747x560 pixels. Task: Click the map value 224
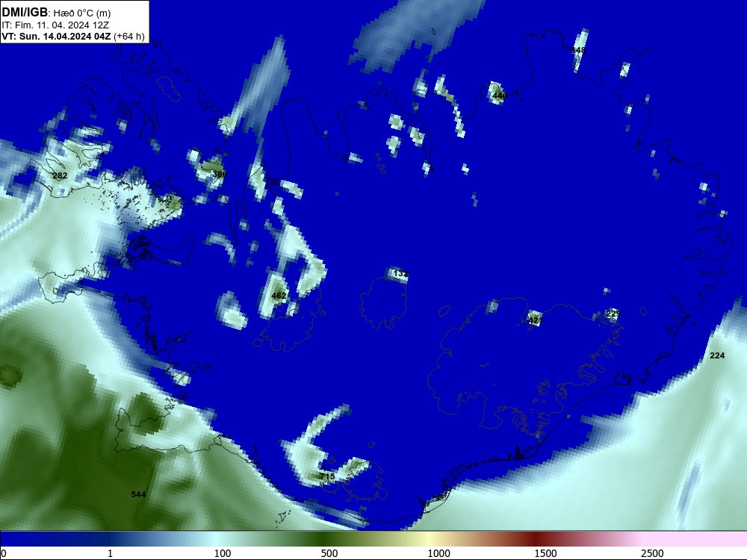[717, 355]
